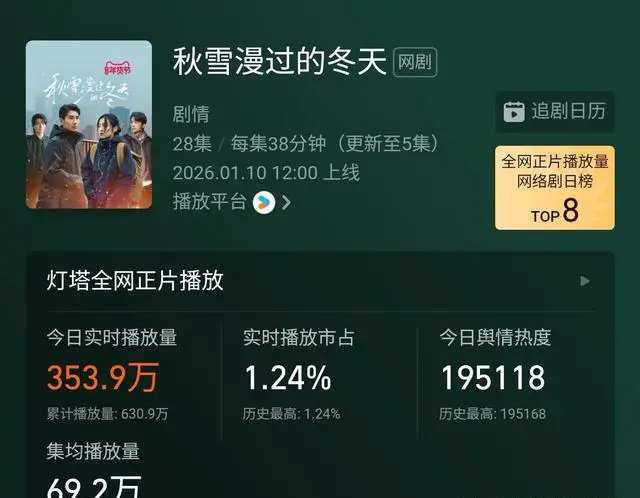Open the 今日舆情热度 metric label
The image size is (640, 498).
496,338
